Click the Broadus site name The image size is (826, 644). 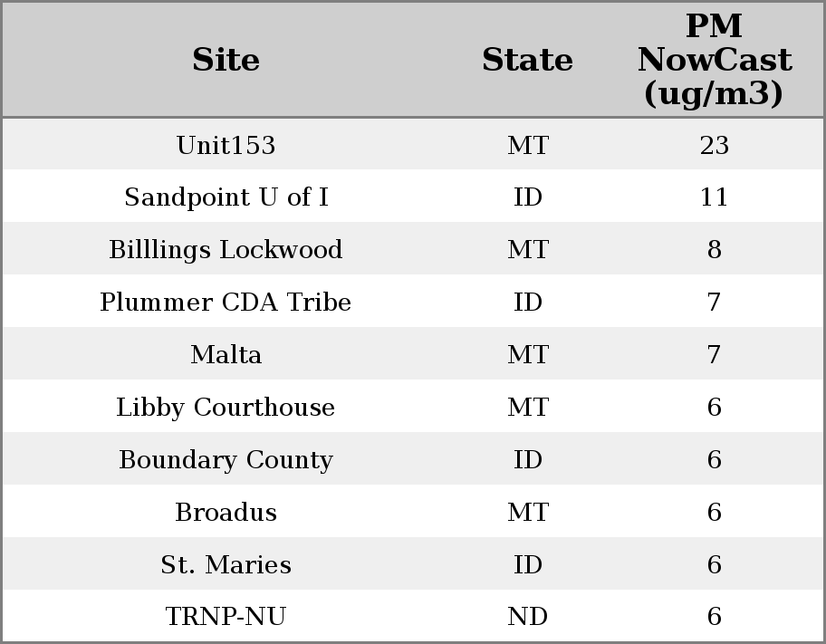tap(226, 513)
